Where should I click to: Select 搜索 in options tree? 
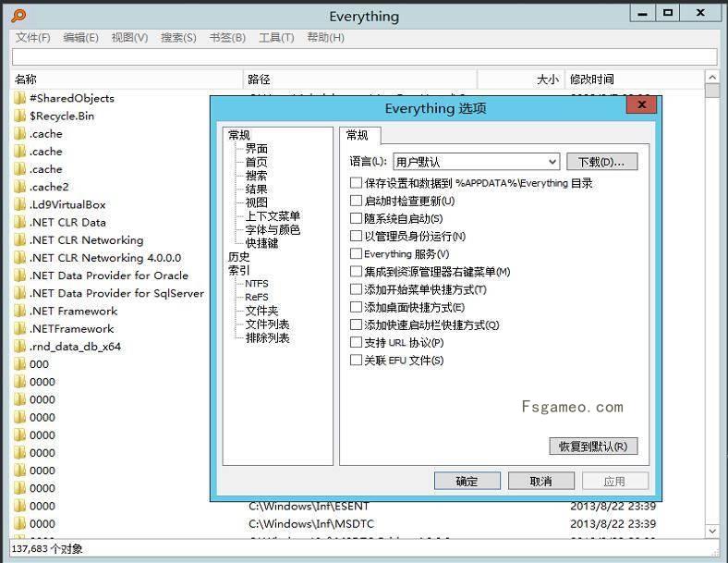click(256, 176)
